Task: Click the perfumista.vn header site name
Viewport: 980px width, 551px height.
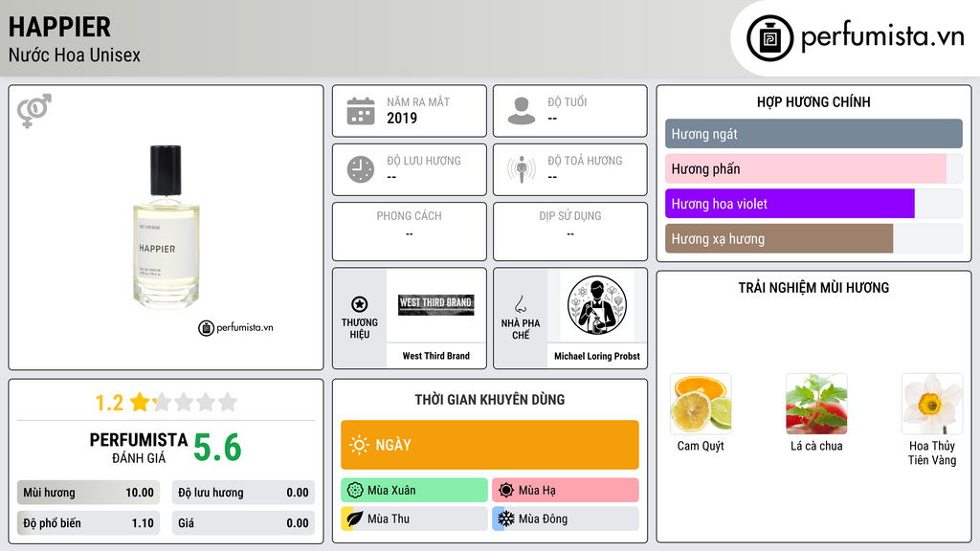Action: coord(882,37)
